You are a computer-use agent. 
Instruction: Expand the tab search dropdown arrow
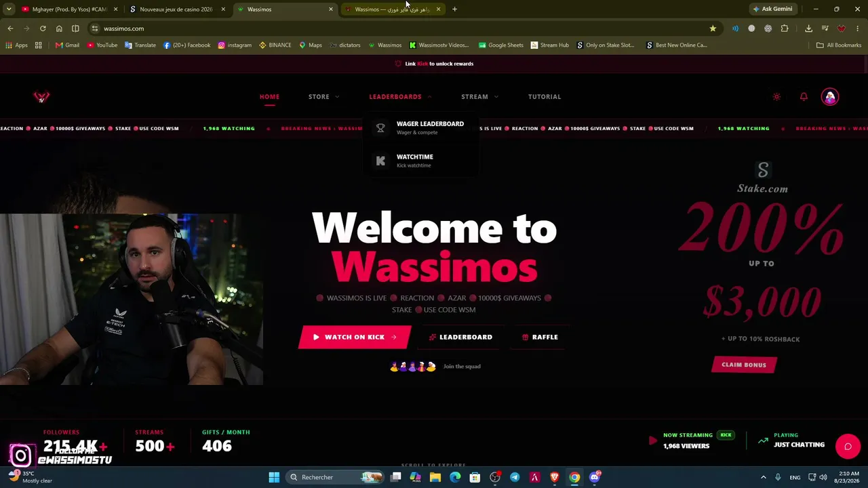9,9
